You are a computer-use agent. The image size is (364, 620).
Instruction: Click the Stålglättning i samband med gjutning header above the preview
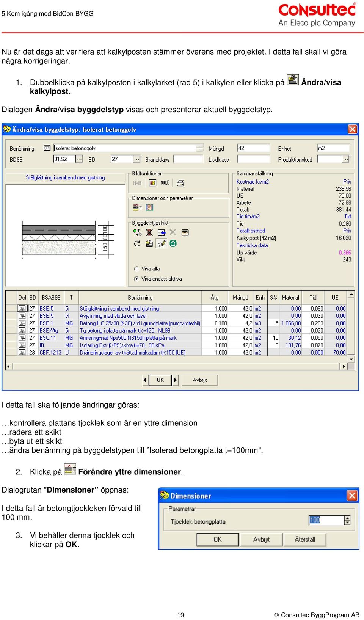[x=65, y=177]
